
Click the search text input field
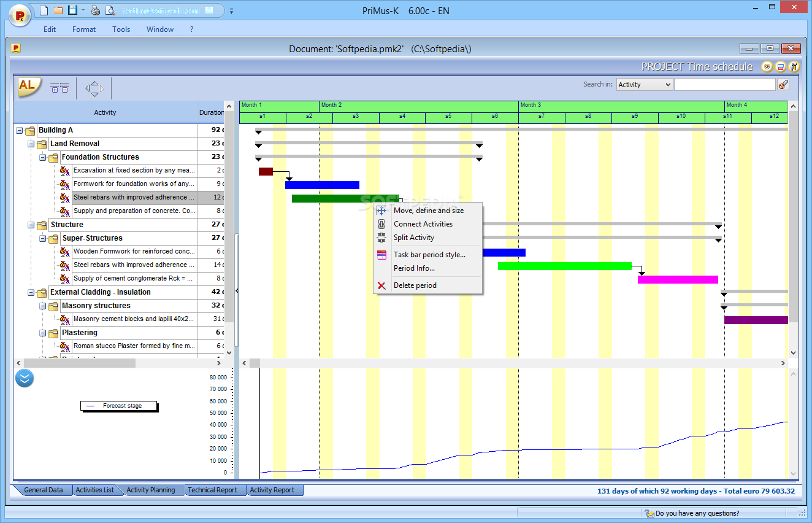[x=725, y=85]
